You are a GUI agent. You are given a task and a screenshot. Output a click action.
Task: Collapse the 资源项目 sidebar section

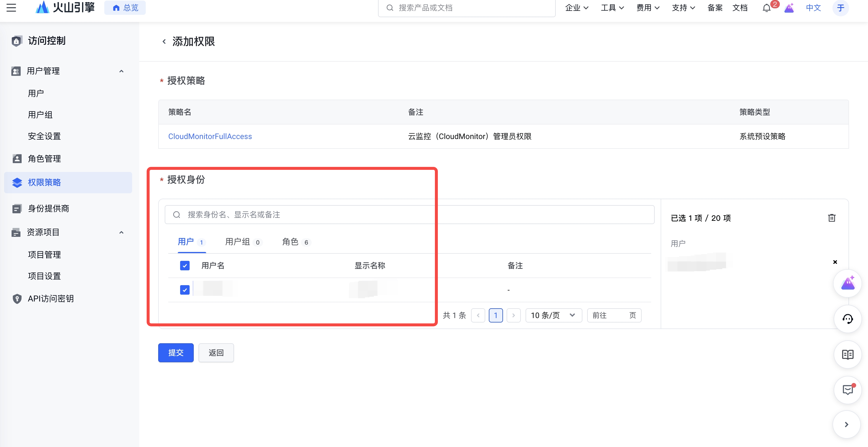121,232
